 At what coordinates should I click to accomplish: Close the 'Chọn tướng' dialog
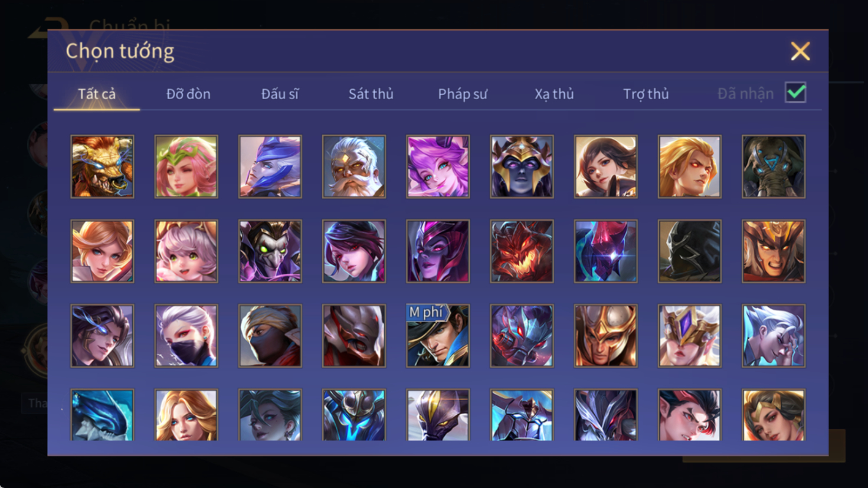(800, 51)
